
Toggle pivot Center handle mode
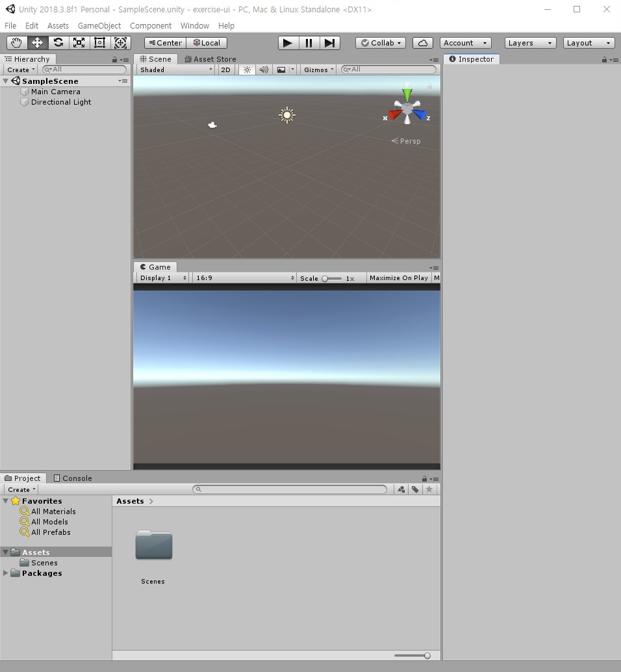165,43
